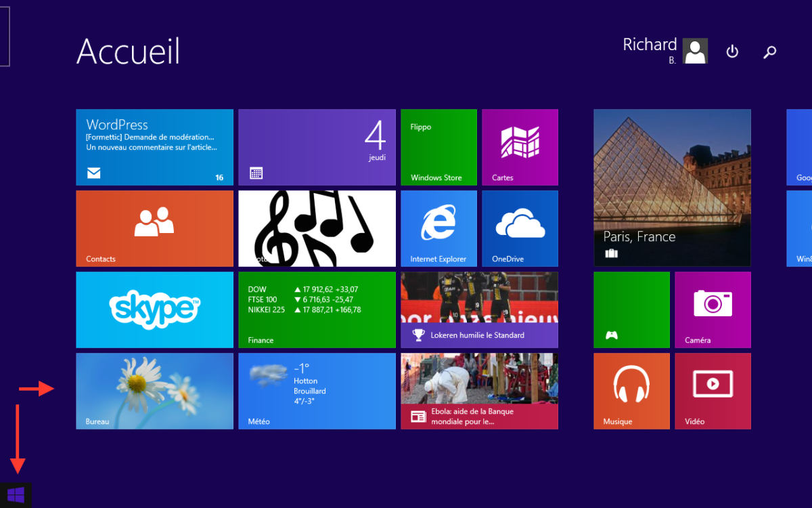Open the Ebola news article tile
812x508 pixels.
coord(479,391)
